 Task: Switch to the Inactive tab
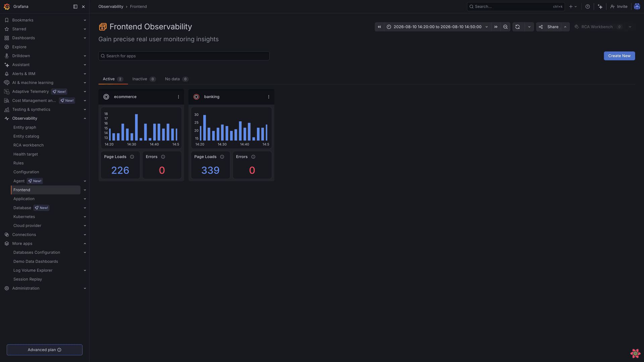[x=144, y=79]
